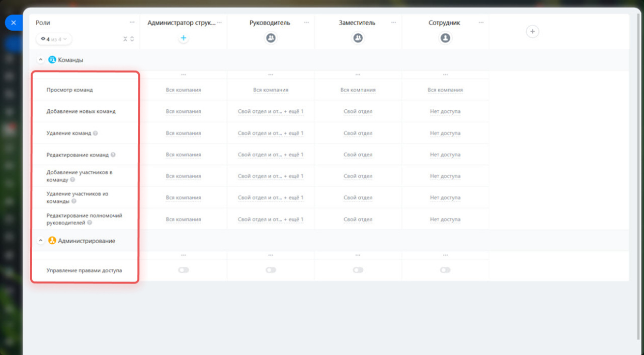The image size is (644, 355).
Task: Open the '4 из 4' roles visibility dropdown
Action: [54, 39]
